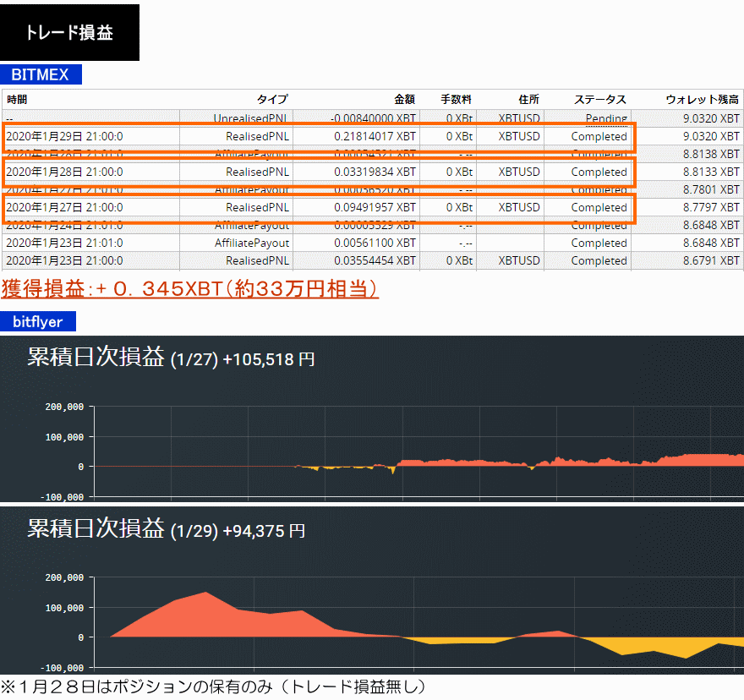Image resolution: width=744 pixels, height=700 pixels.
Task: Sort by the タイプ column header
Action: pyautogui.click(x=272, y=100)
